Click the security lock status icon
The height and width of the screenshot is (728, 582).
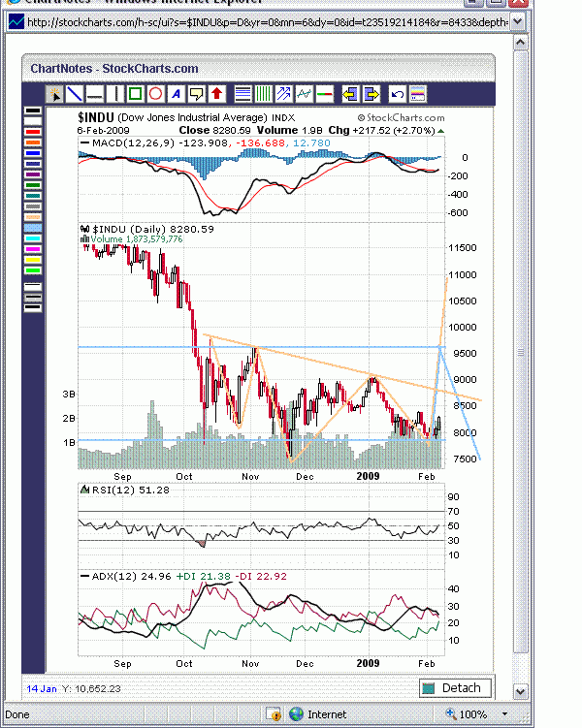(x=274, y=714)
